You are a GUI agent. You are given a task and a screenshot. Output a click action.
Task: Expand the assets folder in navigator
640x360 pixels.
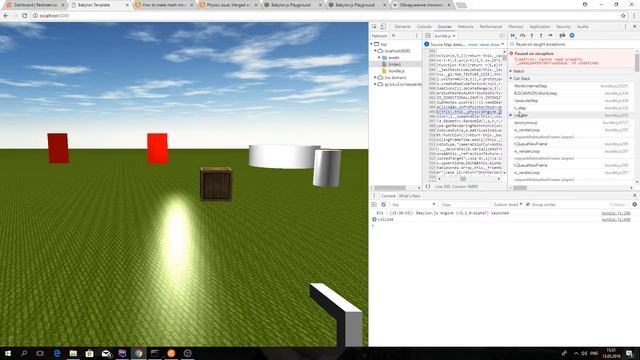point(379,58)
